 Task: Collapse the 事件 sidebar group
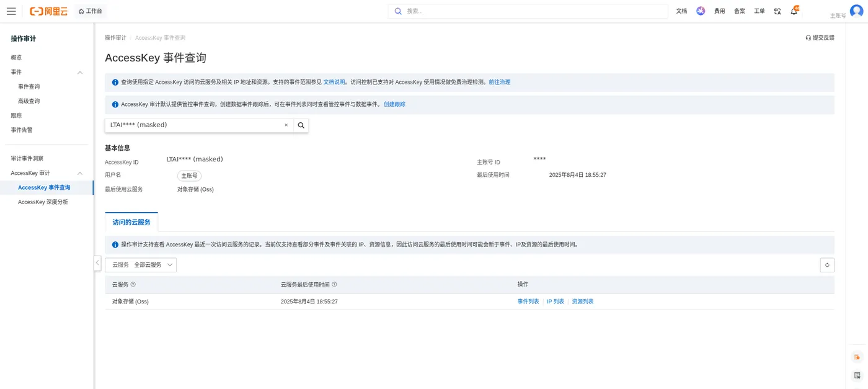click(80, 73)
